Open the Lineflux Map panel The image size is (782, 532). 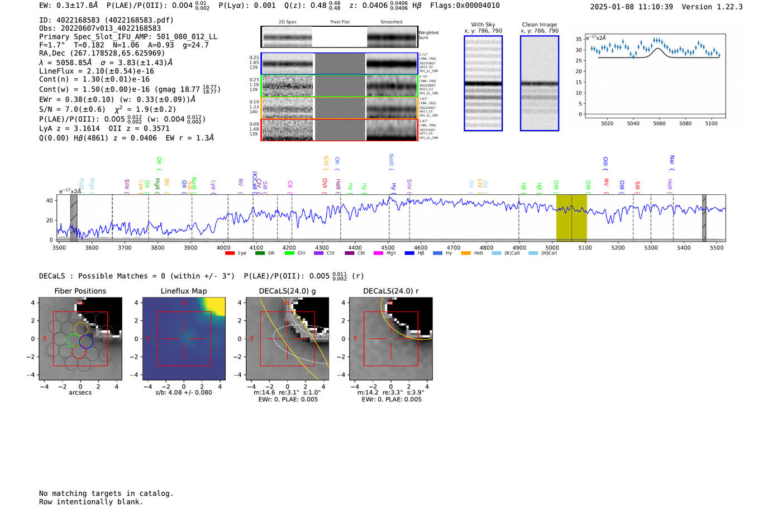click(184, 339)
